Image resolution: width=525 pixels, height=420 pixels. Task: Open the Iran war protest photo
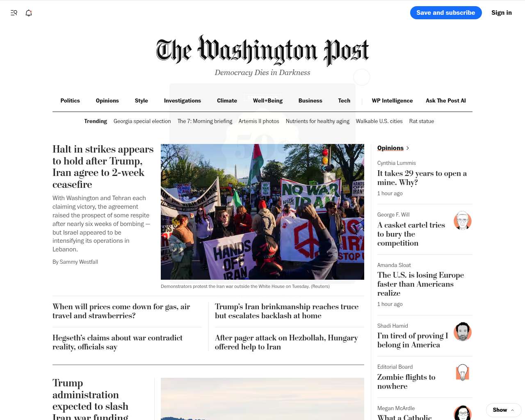pyautogui.click(x=262, y=212)
